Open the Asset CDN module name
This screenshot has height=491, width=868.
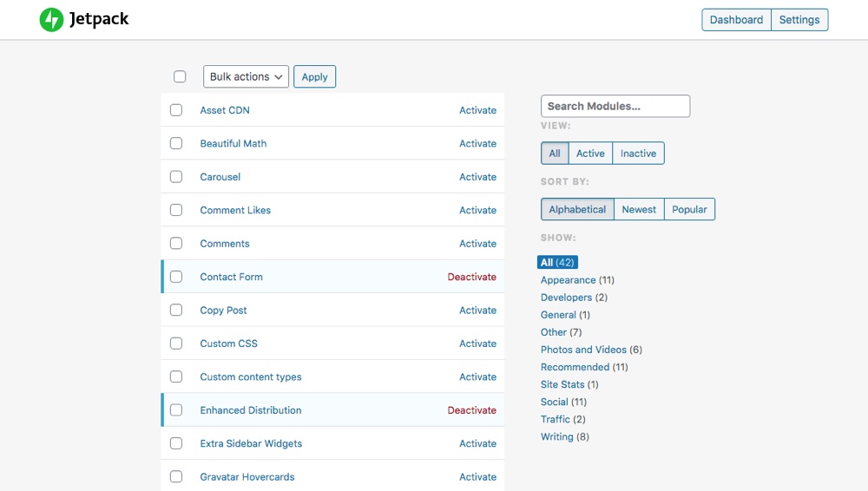click(225, 110)
